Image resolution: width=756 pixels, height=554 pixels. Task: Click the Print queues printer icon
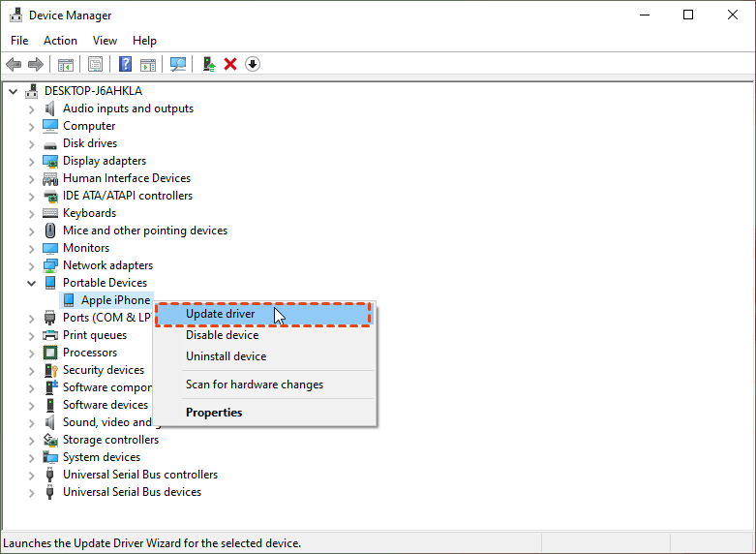(50, 335)
